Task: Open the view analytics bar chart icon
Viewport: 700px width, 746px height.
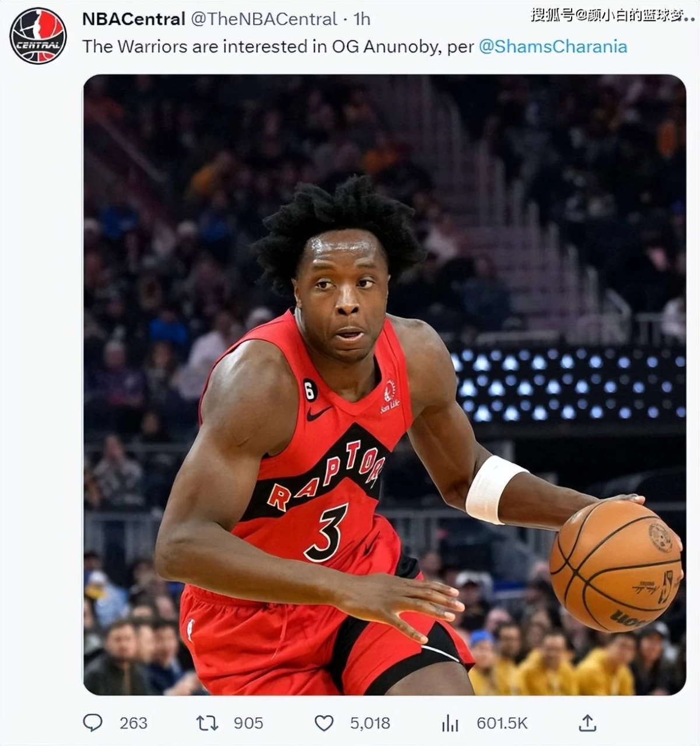Action: point(450,723)
